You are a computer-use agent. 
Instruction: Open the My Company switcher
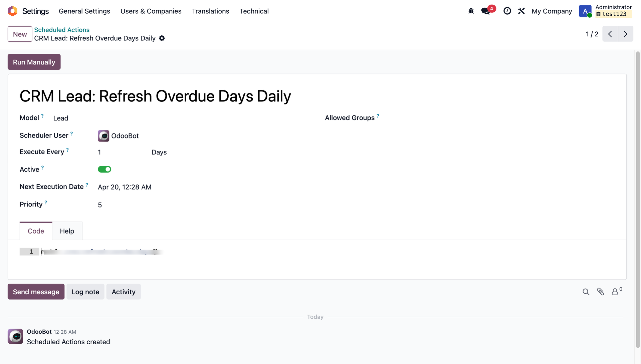tap(552, 11)
